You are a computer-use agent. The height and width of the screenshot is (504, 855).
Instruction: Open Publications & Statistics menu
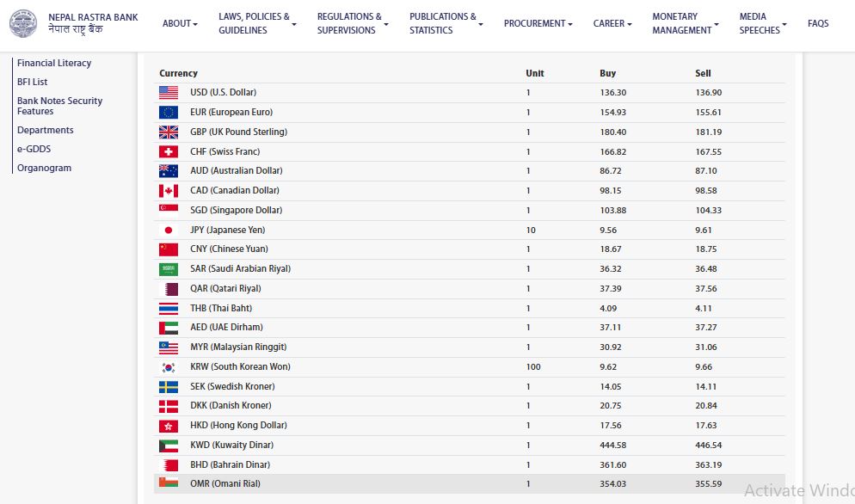pyautogui.click(x=445, y=23)
